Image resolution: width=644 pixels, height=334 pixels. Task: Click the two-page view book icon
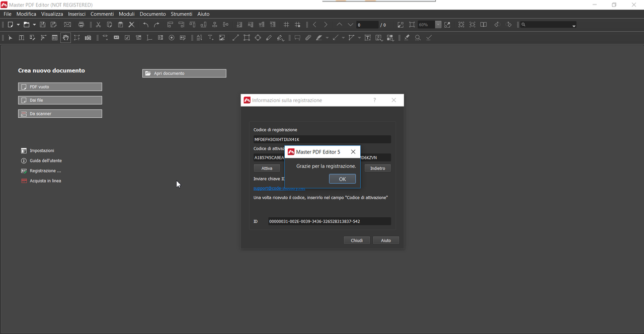click(484, 25)
